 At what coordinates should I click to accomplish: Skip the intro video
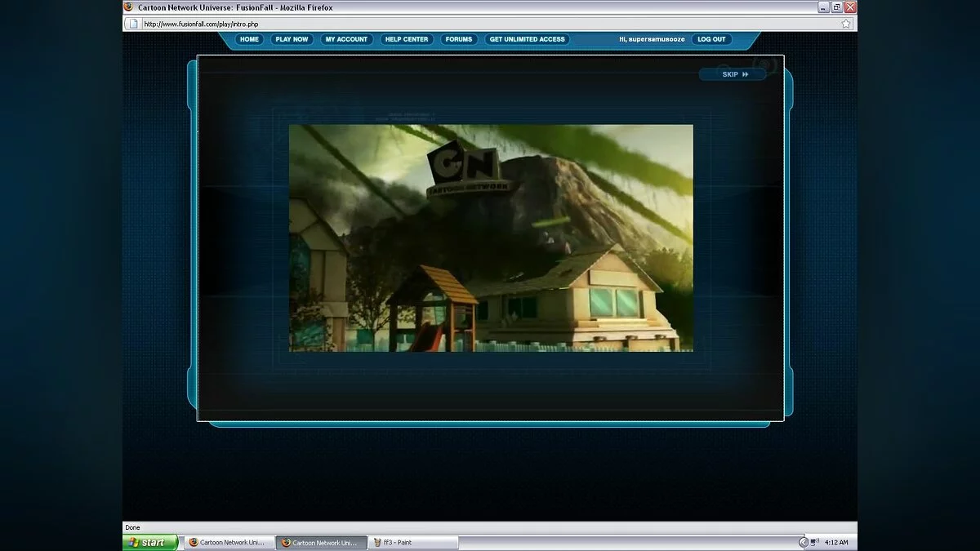(733, 74)
